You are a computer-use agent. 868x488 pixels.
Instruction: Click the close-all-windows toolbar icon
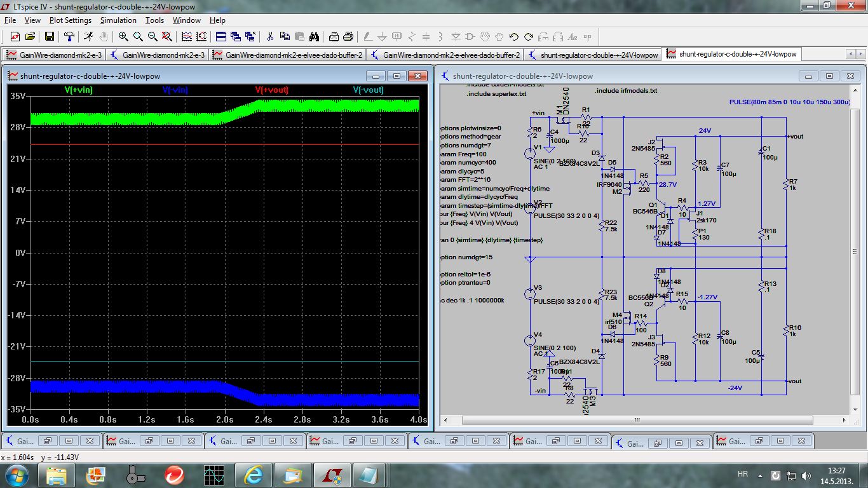click(250, 37)
